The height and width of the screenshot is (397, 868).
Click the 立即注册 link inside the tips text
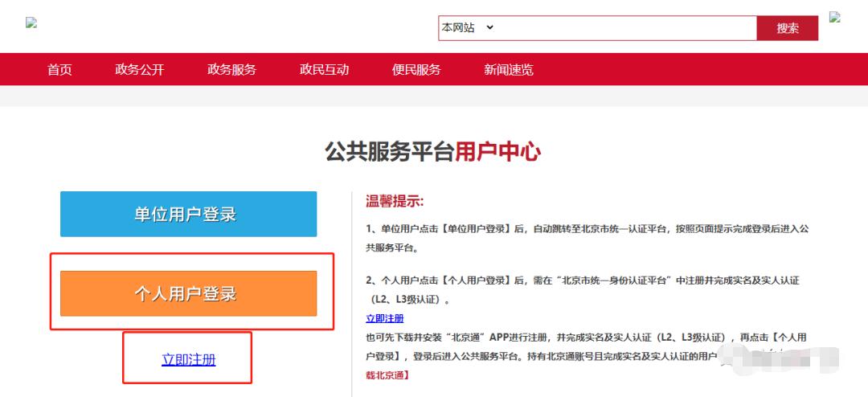(385, 318)
